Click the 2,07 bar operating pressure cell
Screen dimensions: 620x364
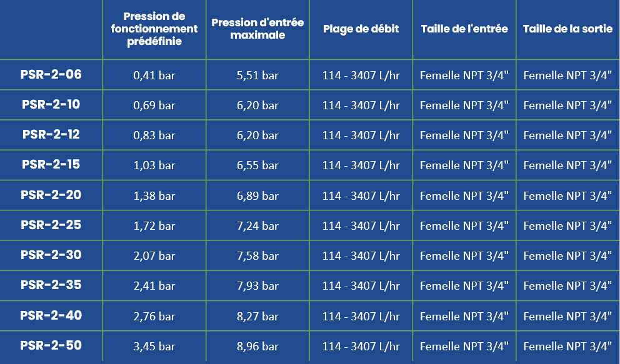154,255
